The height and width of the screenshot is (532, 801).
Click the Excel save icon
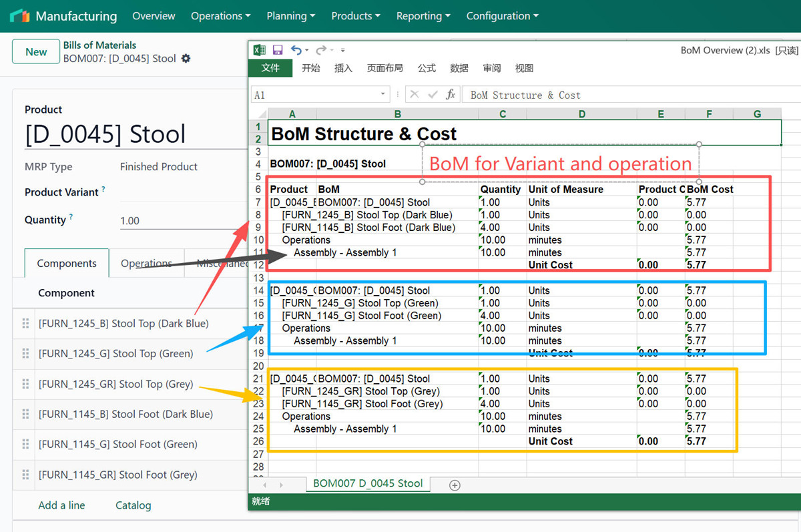coord(278,50)
